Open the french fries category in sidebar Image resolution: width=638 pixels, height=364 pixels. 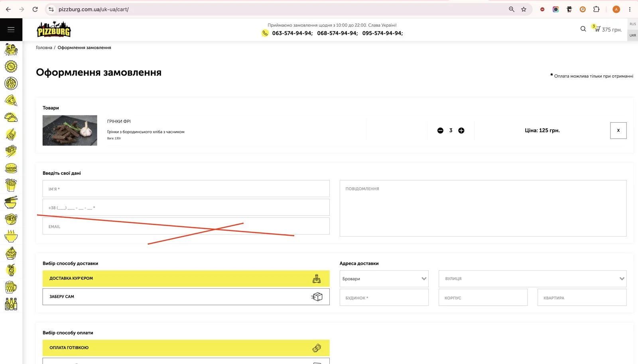[x=11, y=185]
